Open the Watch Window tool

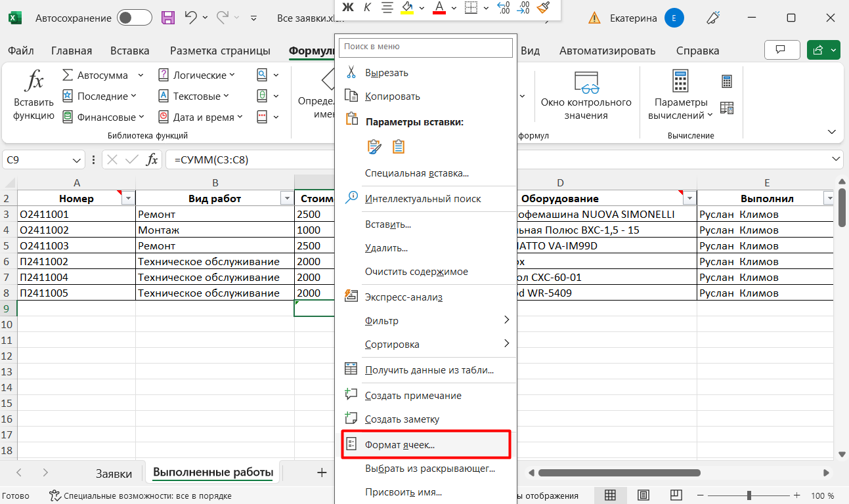(586, 94)
